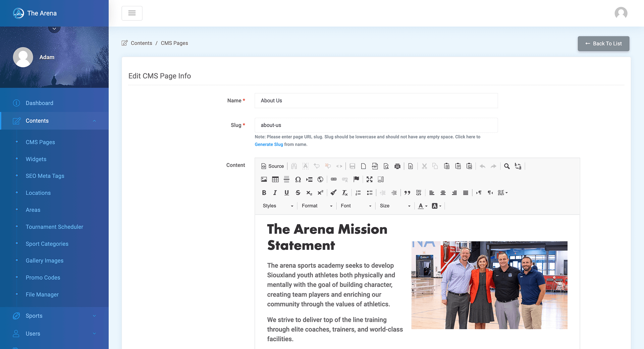Open the Format dropdown
This screenshot has height=349, width=644.
coord(317,206)
